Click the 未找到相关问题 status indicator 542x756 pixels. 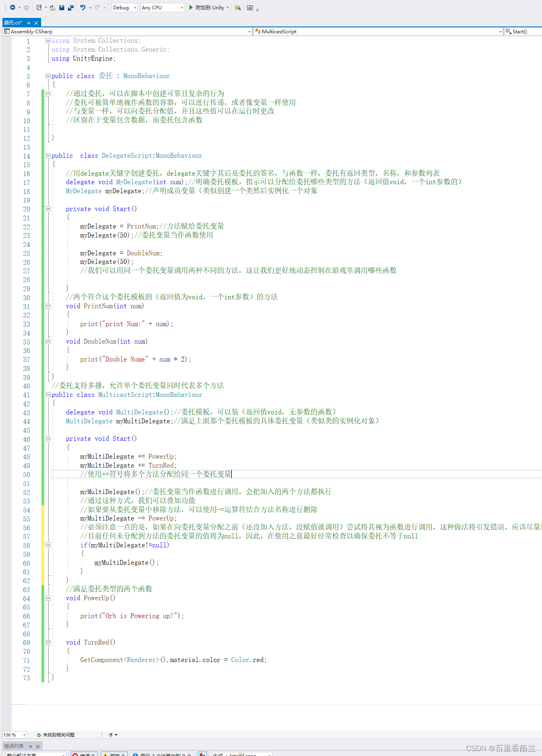point(56,735)
